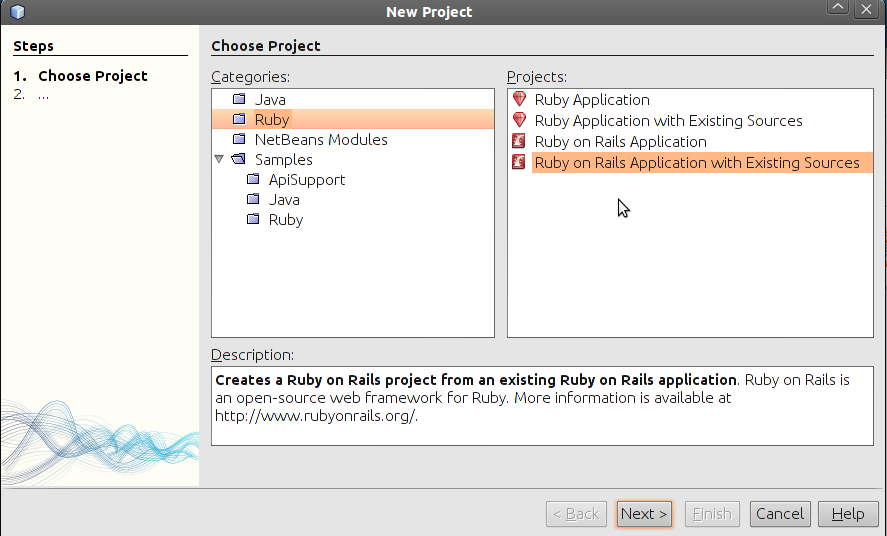Click the Java category folder icon
The height and width of the screenshot is (536, 887).
pyautogui.click(x=238, y=99)
